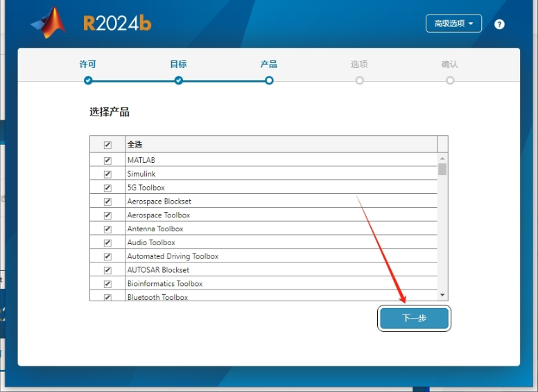Open the 高级选项 dropdown
This screenshot has width=538, height=392.
453,24
